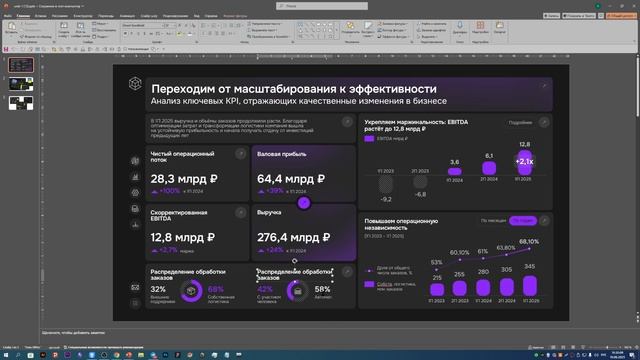Click arrow icon in the title banner corner

(544, 86)
